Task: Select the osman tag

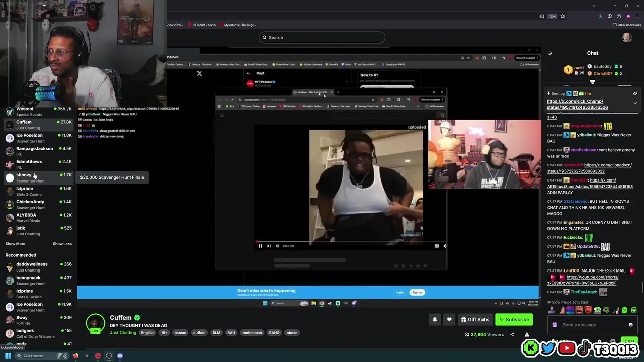Action: point(180,333)
